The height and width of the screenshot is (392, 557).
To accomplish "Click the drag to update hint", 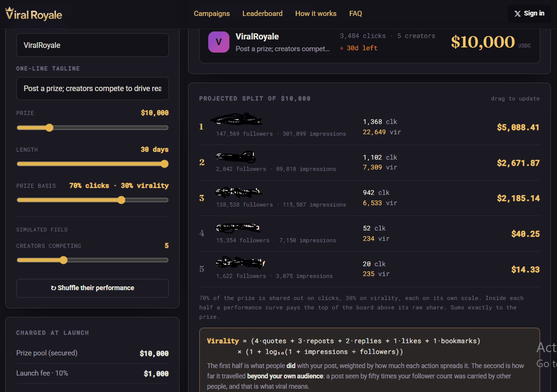I will (x=515, y=98).
